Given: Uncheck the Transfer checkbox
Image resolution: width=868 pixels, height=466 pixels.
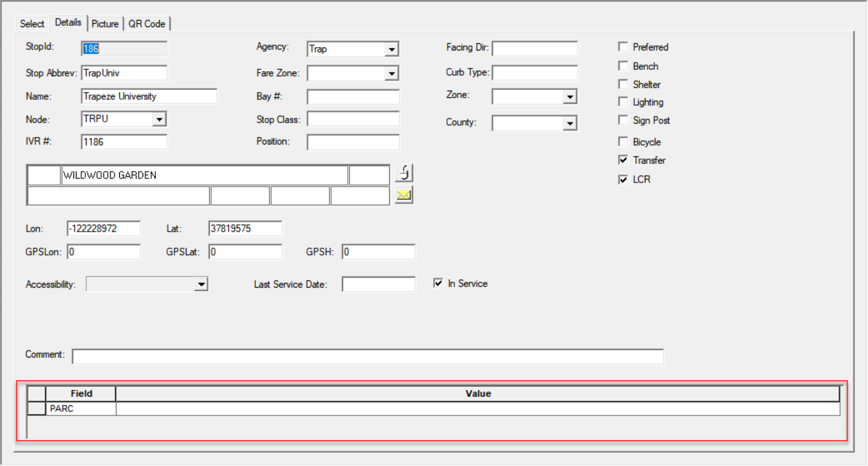Looking at the screenshot, I should (623, 160).
